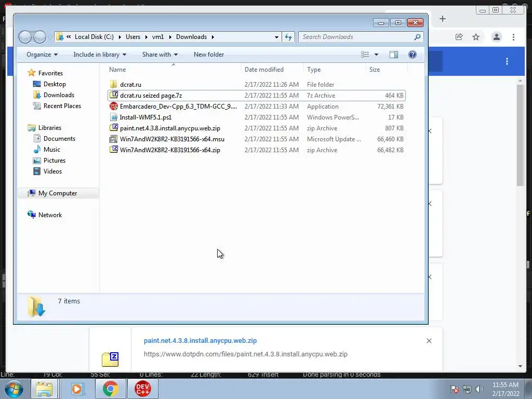Screen dimensions: 532x399
Task: Open Chrome profile avatar icon
Action: point(496,37)
